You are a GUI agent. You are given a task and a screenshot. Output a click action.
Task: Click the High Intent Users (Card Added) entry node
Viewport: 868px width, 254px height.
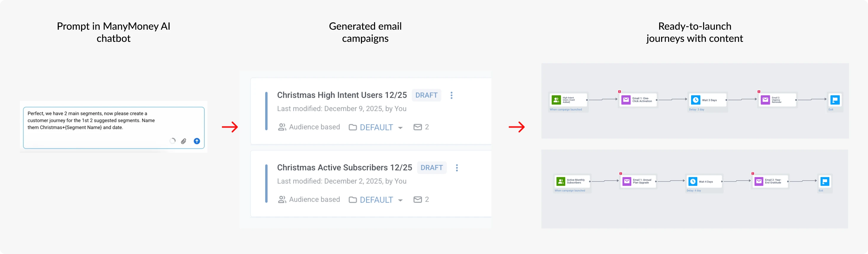[568, 100]
